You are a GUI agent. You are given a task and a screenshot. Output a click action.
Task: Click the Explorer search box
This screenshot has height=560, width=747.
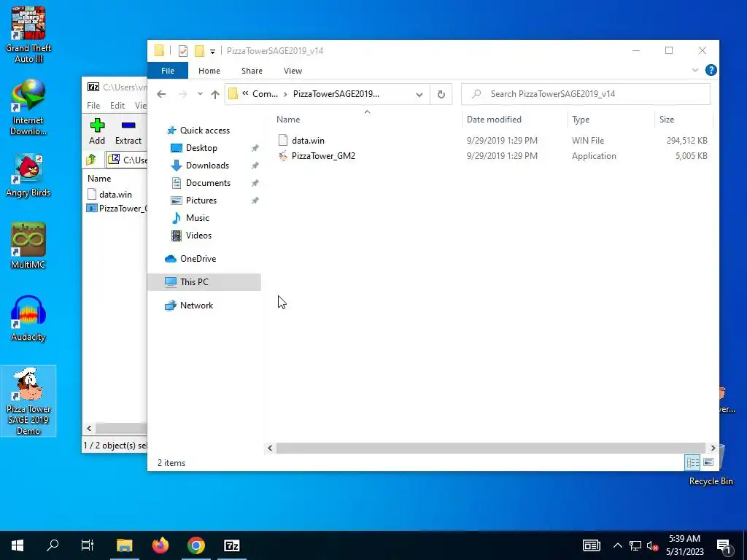pyautogui.click(x=586, y=94)
